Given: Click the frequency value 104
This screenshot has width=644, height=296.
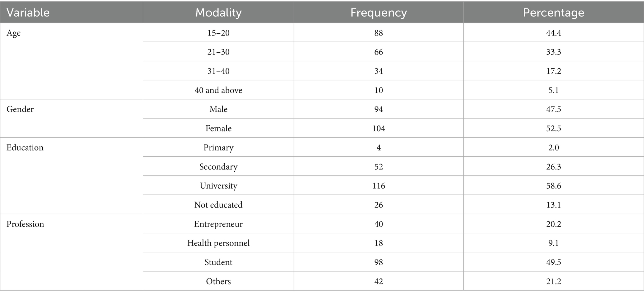Looking at the screenshot, I should pos(379,128).
